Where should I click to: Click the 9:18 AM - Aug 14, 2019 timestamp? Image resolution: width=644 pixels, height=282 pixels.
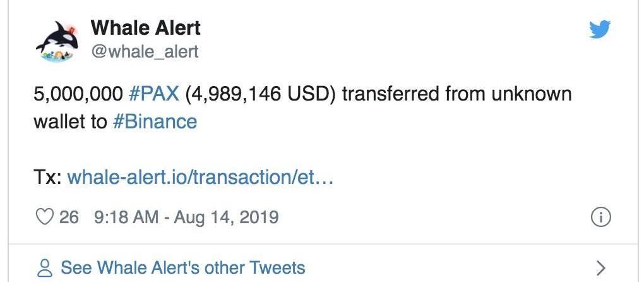(186, 217)
